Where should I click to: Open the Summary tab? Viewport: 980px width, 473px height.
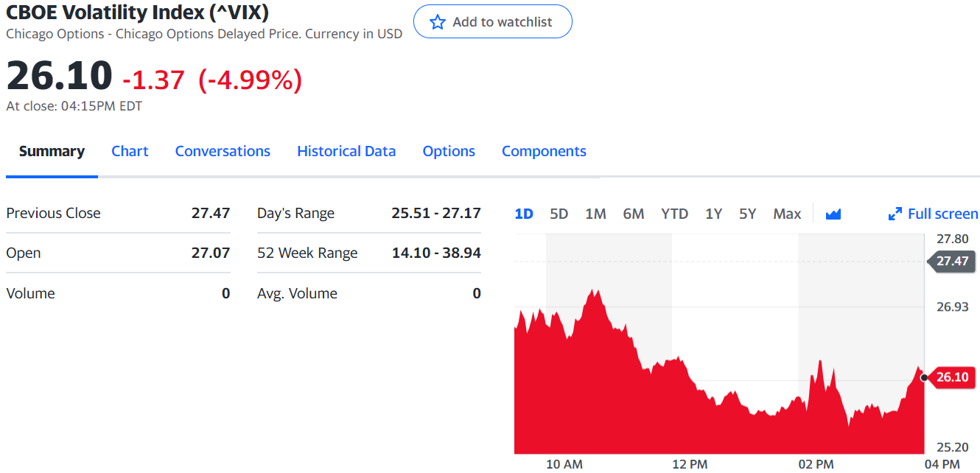tap(52, 151)
